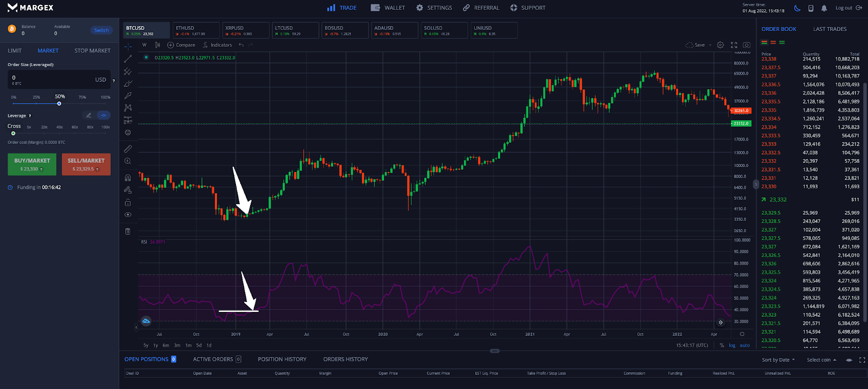Enter fullscreen chart mode

pyautogui.click(x=734, y=45)
